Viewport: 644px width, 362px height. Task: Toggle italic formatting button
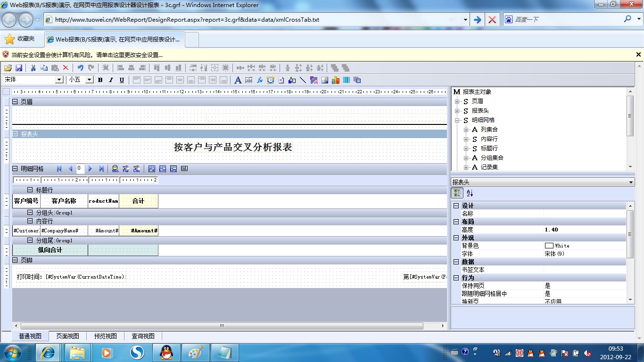coord(111,80)
